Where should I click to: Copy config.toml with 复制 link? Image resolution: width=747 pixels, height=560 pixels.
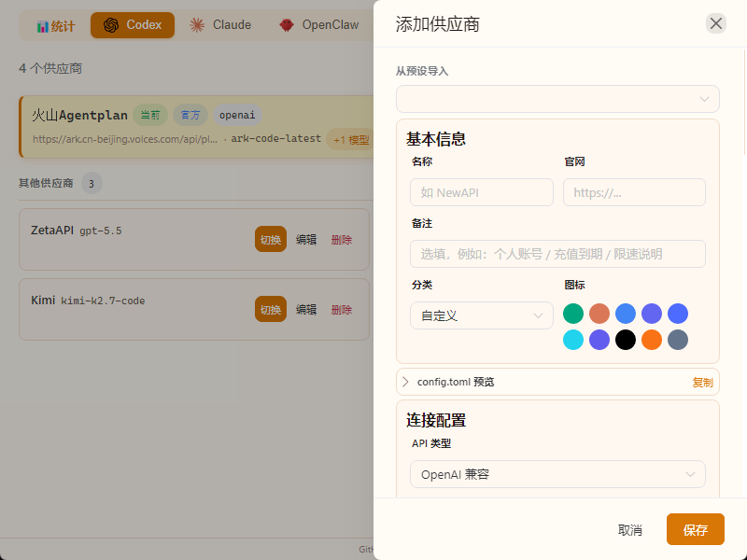point(702,383)
